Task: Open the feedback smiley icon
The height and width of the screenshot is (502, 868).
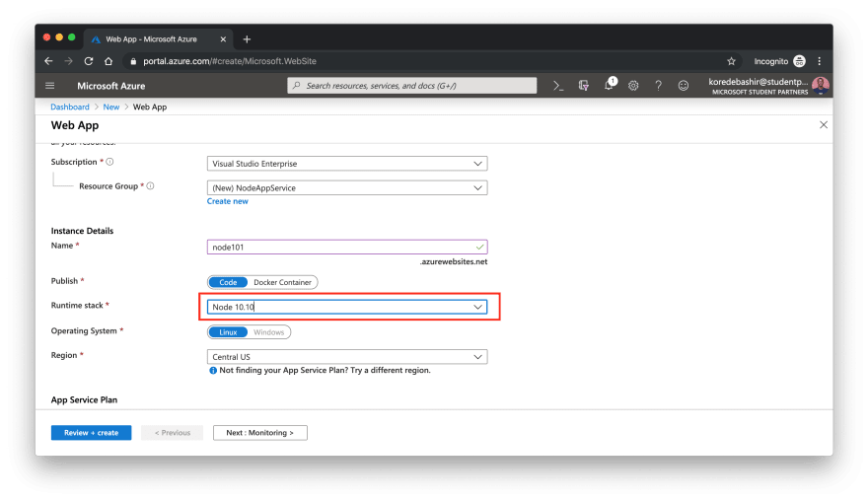Action: (x=684, y=86)
